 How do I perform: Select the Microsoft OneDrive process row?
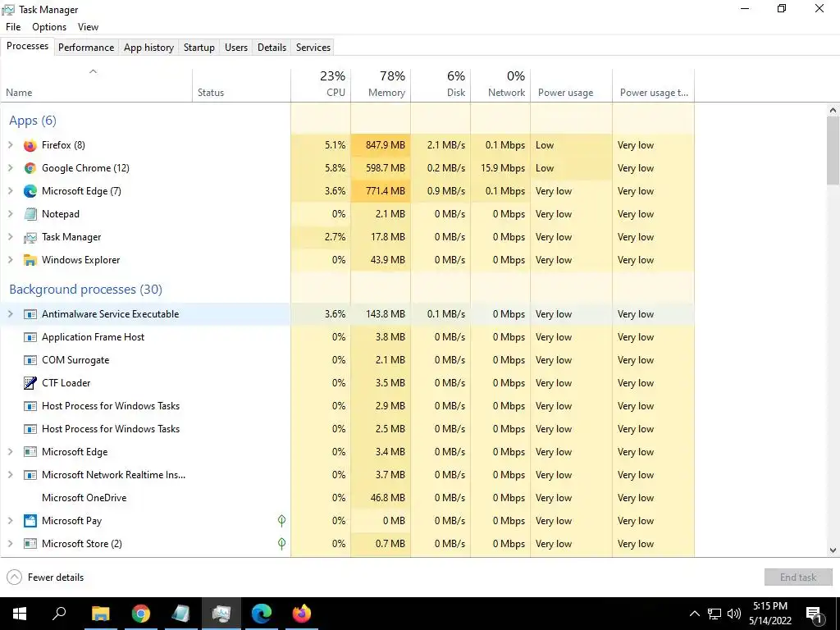pos(347,498)
